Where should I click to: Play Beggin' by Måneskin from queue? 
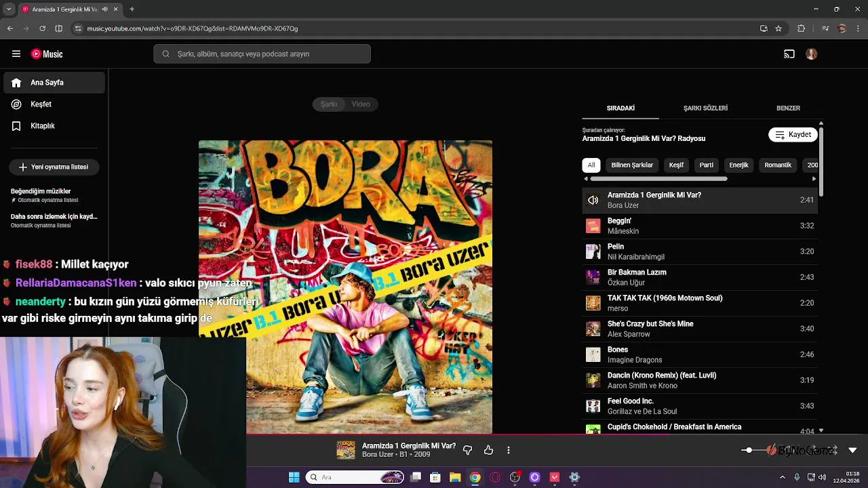coord(700,226)
